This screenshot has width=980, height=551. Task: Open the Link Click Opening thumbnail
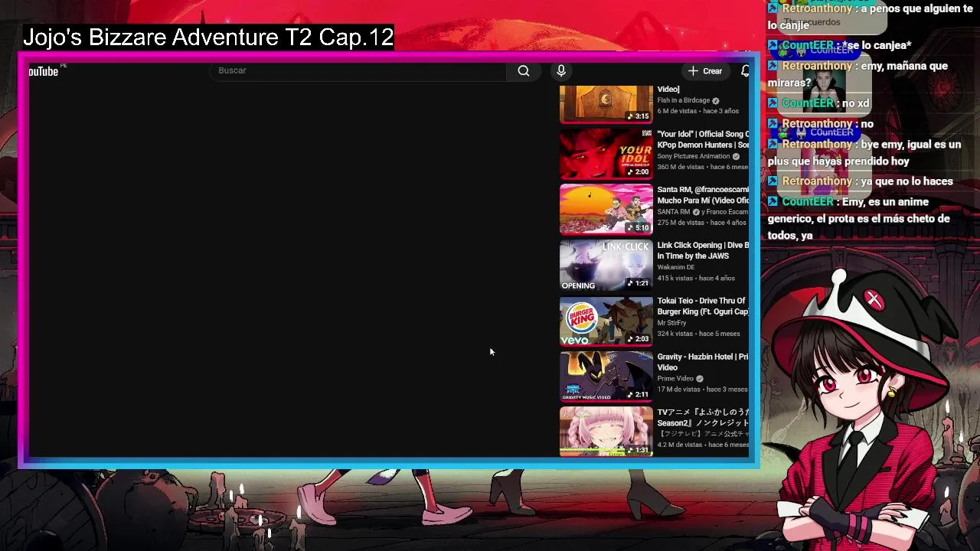click(606, 265)
